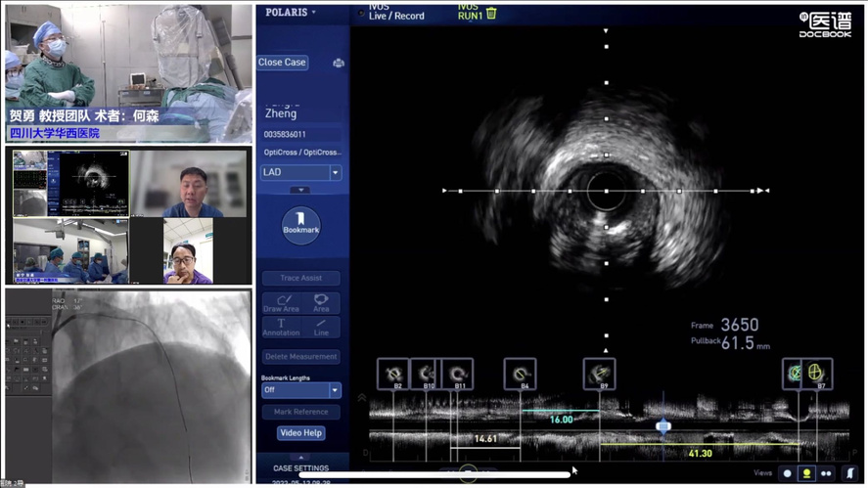
Task: Pick the Line measurement tool
Action: click(x=321, y=328)
